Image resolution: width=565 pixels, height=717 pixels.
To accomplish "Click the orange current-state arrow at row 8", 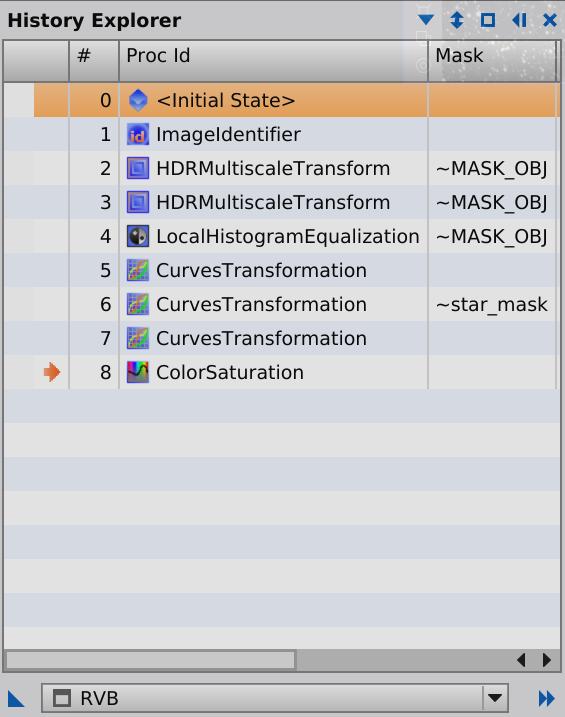I will (52, 372).
